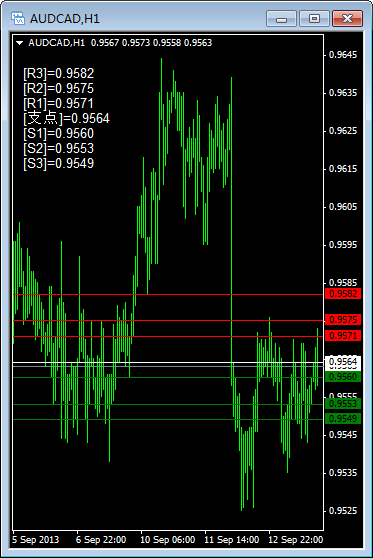Viewport: 373px width, 558px height.
Task: Select the red R3 0.9582 price label
Action: point(343,294)
